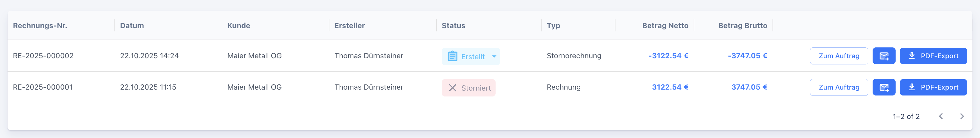The image size is (980, 138).
Task: Send email for invoice RE-2025-000002
Action: point(883,56)
